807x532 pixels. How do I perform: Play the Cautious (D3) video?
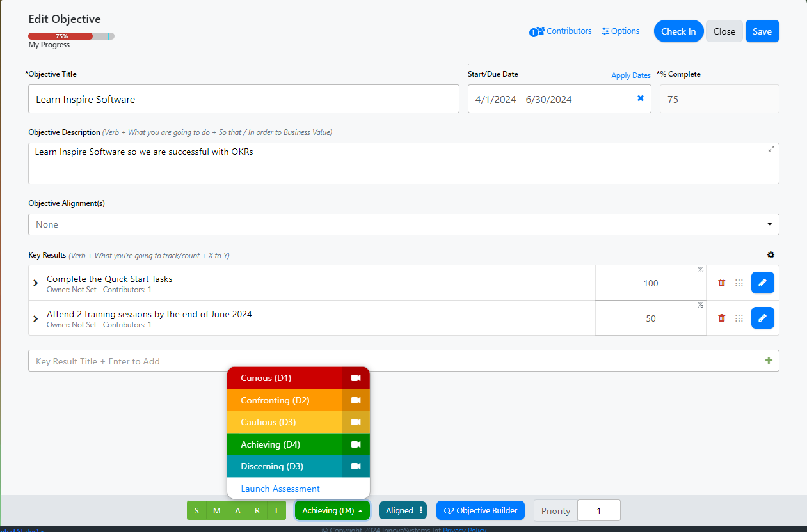click(x=356, y=422)
